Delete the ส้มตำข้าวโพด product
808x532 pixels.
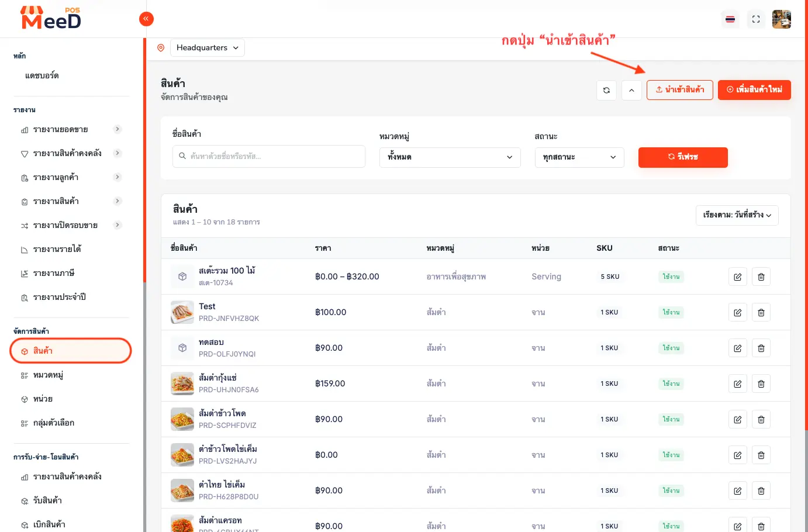(761, 420)
